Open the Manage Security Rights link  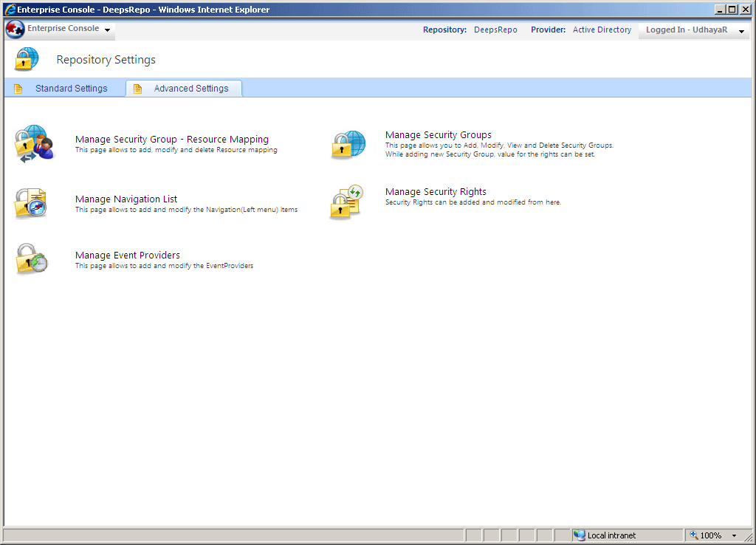click(x=436, y=191)
